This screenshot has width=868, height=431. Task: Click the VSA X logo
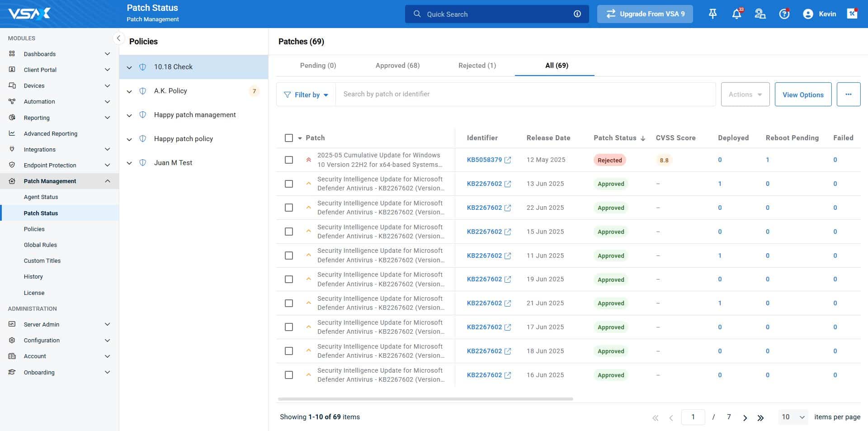click(30, 14)
